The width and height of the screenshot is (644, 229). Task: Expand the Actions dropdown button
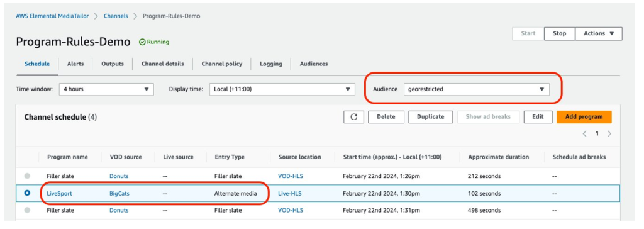click(x=599, y=34)
